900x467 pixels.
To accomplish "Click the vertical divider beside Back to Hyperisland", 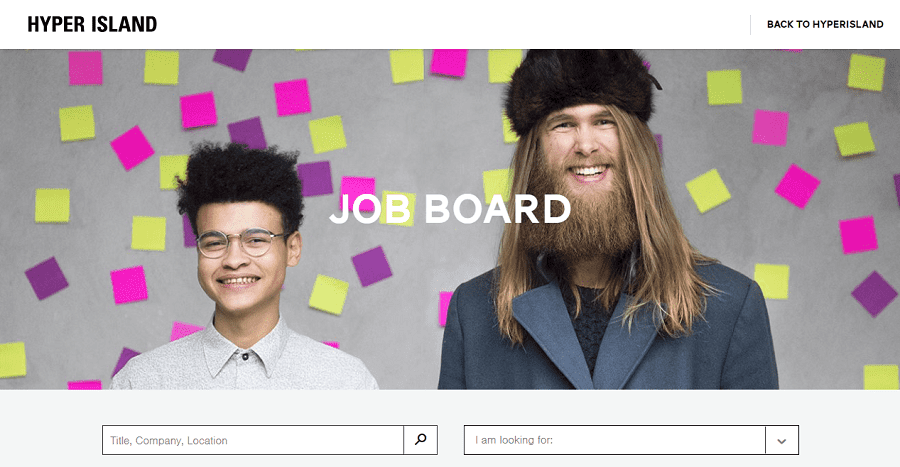I will [x=750, y=25].
